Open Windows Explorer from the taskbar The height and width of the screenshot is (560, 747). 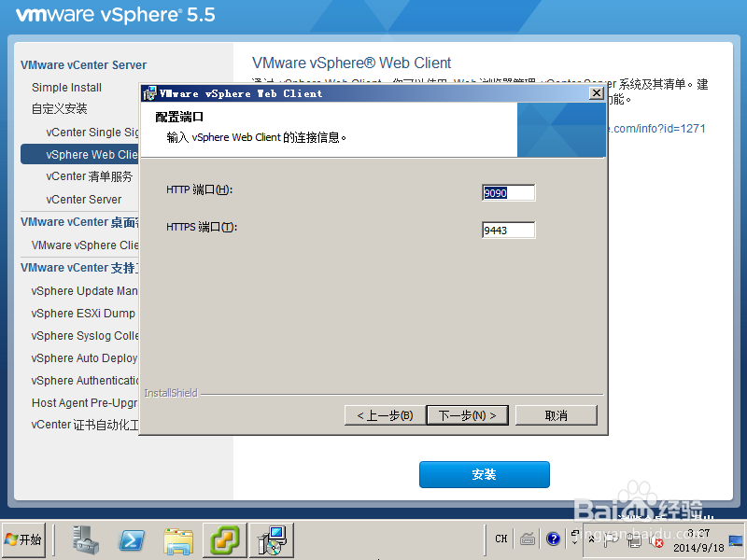(x=177, y=539)
